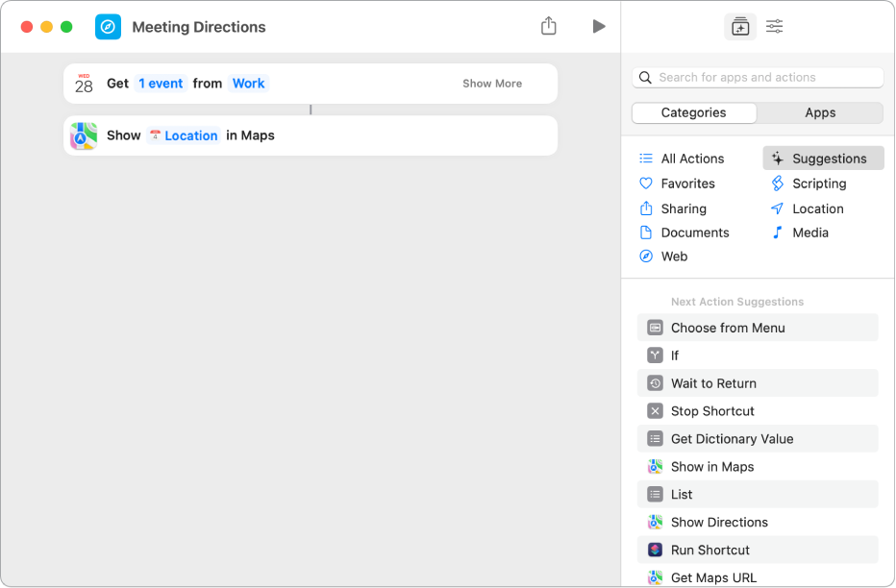Screen dimensions: 896x588
Task: Toggle the Action Library panel
Action: [x=739, y=26]
